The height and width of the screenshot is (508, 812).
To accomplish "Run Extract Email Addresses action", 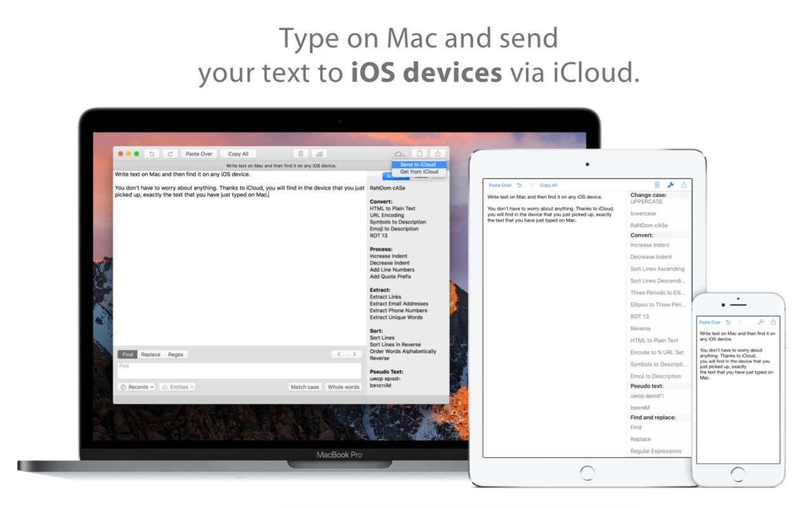I will [399, 304].
